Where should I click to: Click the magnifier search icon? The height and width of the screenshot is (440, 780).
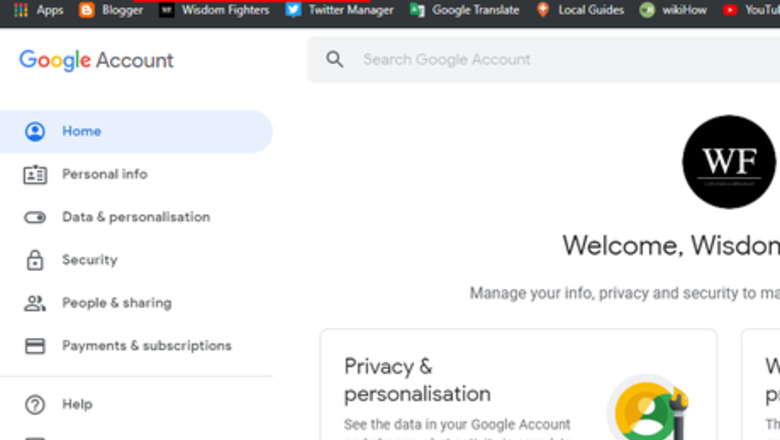coord(334,60)
